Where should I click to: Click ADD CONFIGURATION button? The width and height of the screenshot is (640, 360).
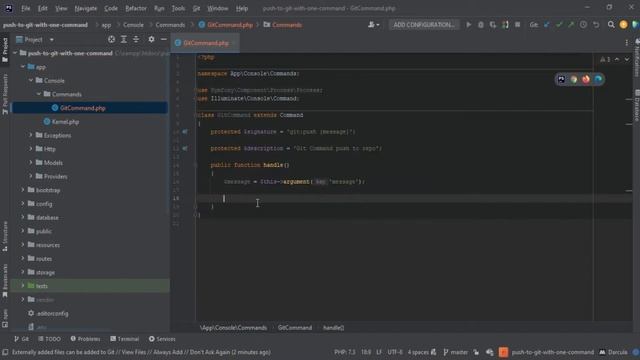coord(424,25)
